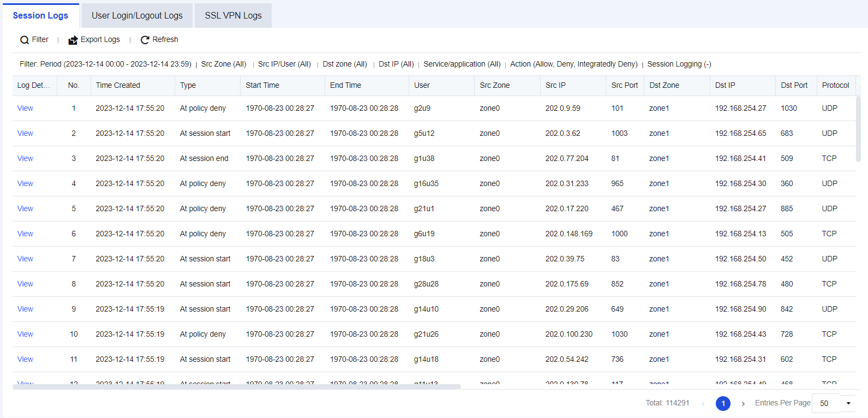Open View link for user g1u38
868x418 pixels.
coord(25,158)
